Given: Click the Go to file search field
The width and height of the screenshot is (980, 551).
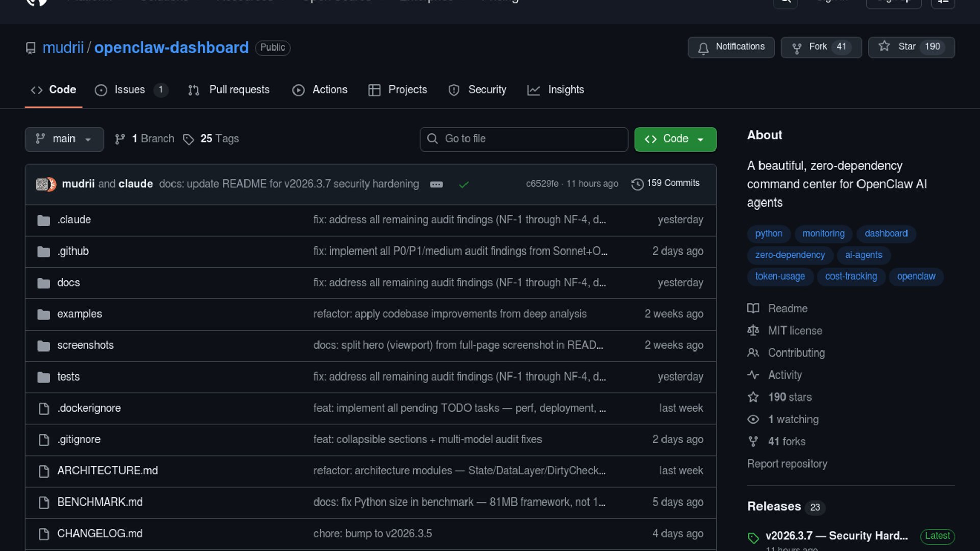Looking at the screenshot, I should 524,139.
